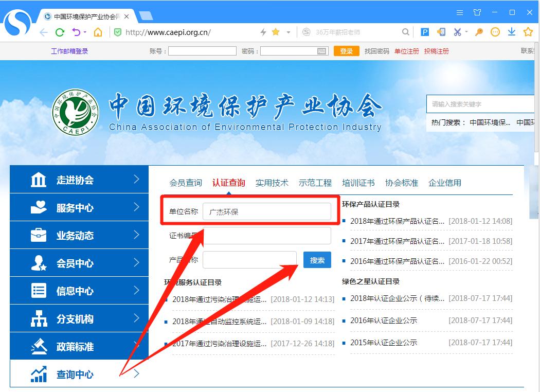Open 分支机构 sidebar menu
The image size is (540, 392).
pyautogui.click(x=79, y=318)
